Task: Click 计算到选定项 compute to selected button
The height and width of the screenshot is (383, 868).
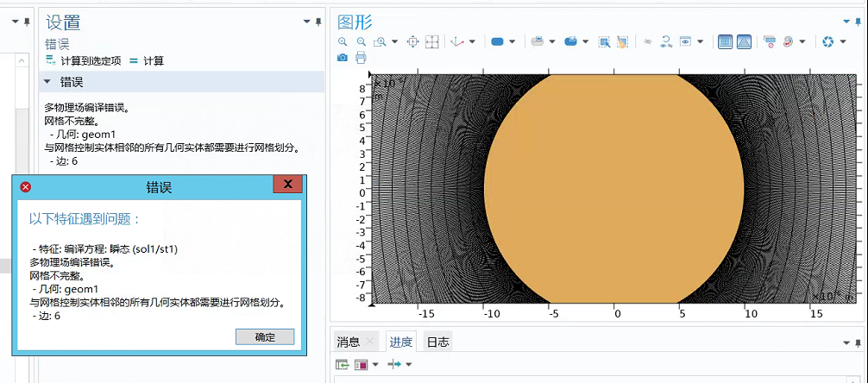Action: tap(84, 61)
